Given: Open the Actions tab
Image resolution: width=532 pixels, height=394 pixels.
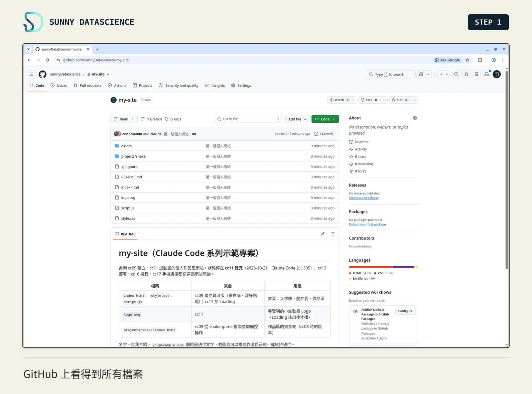Looking at the screenshot, I should tap(117, 85).
